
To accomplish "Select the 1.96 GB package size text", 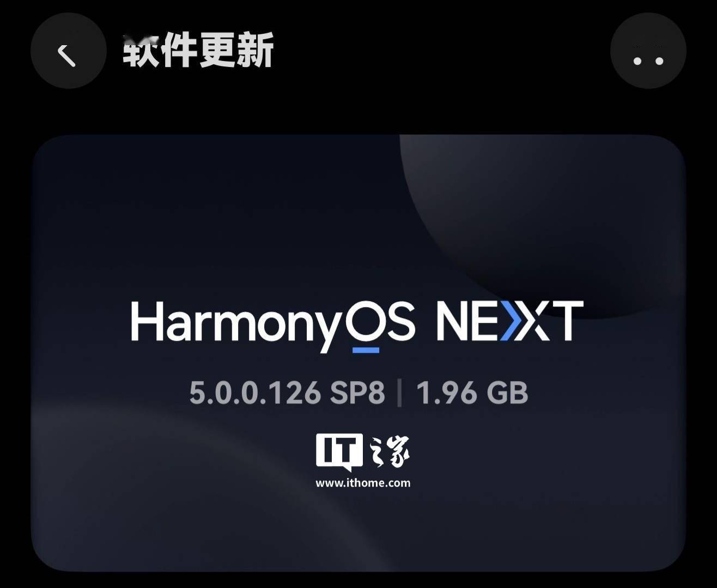I will click(472, 393).
